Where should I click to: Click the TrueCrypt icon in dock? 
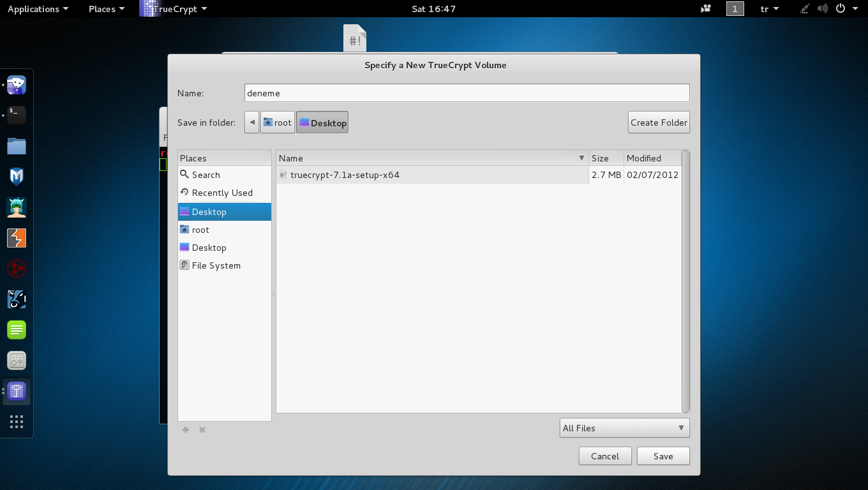click(x=17, y=391)
